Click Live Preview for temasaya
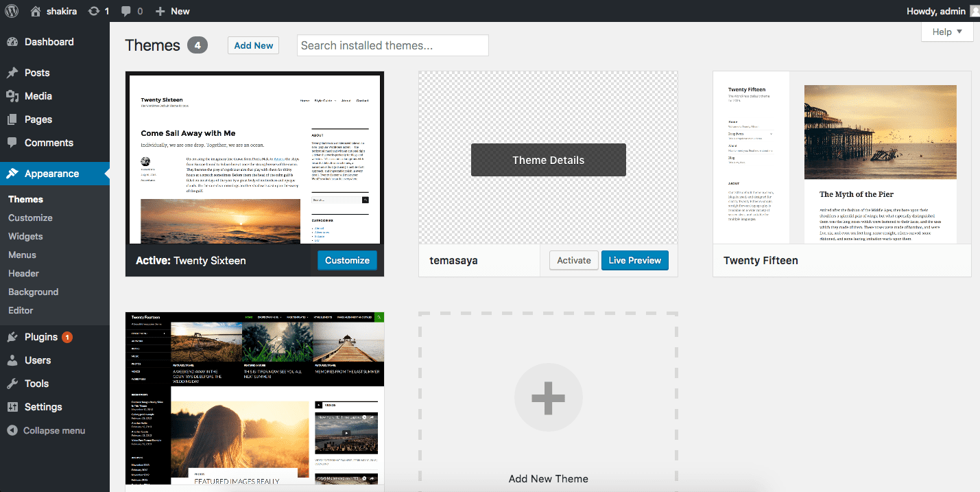The width and height of the screenshot is (980, 492). pyautogui.click(x=634, y=261)
